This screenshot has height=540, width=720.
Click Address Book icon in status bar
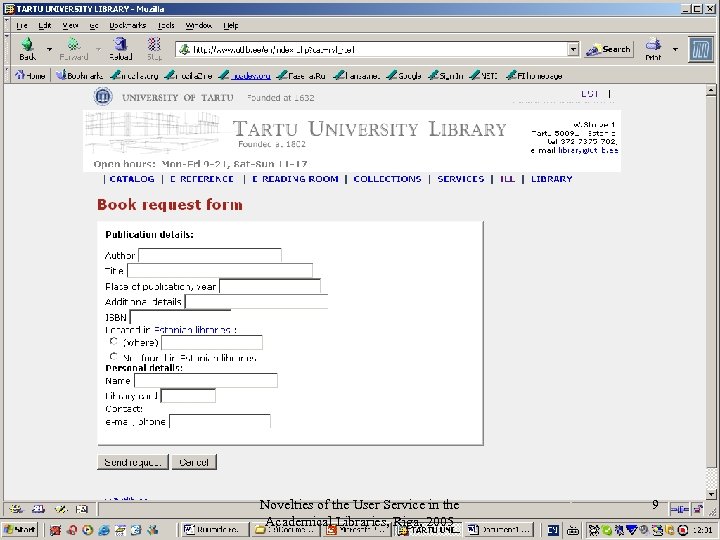coord(82,508)
